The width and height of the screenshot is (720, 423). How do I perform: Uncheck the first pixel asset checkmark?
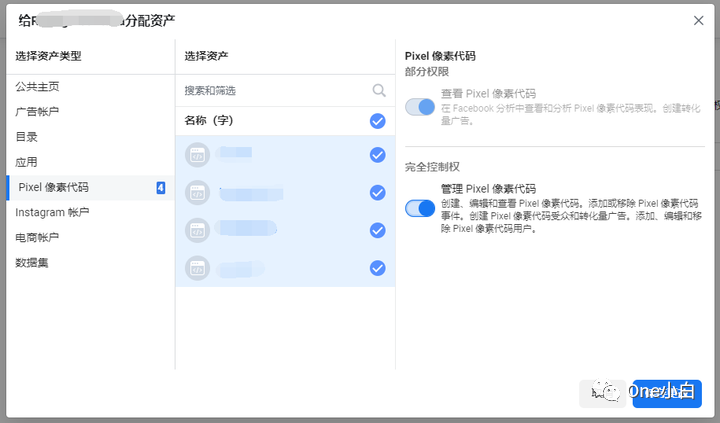(x=377, y=155)
